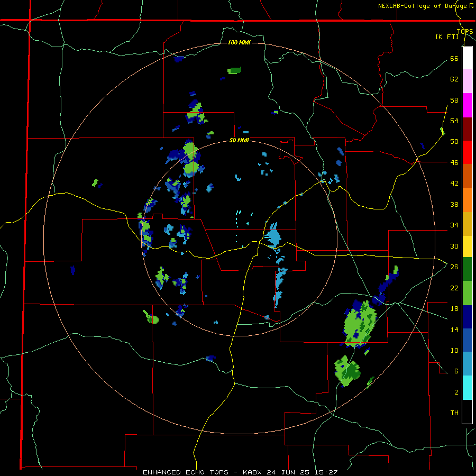476x476 pixels.
Task: Click the 62 value on the legend scale
Action: 454,79
